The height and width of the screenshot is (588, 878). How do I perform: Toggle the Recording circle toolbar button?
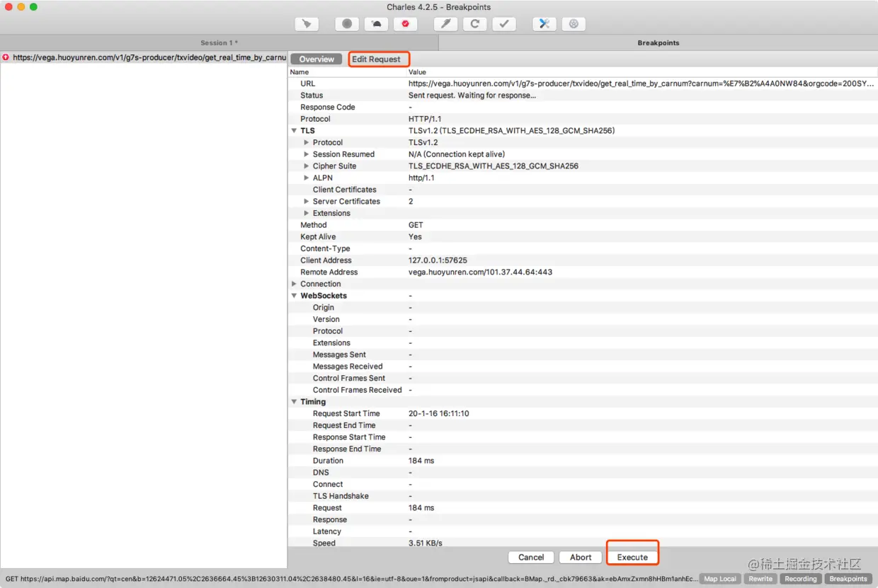(347, 23)
